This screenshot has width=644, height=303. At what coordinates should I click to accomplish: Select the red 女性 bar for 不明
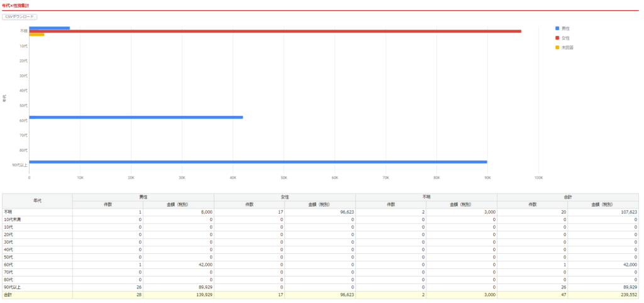(275, 31)
